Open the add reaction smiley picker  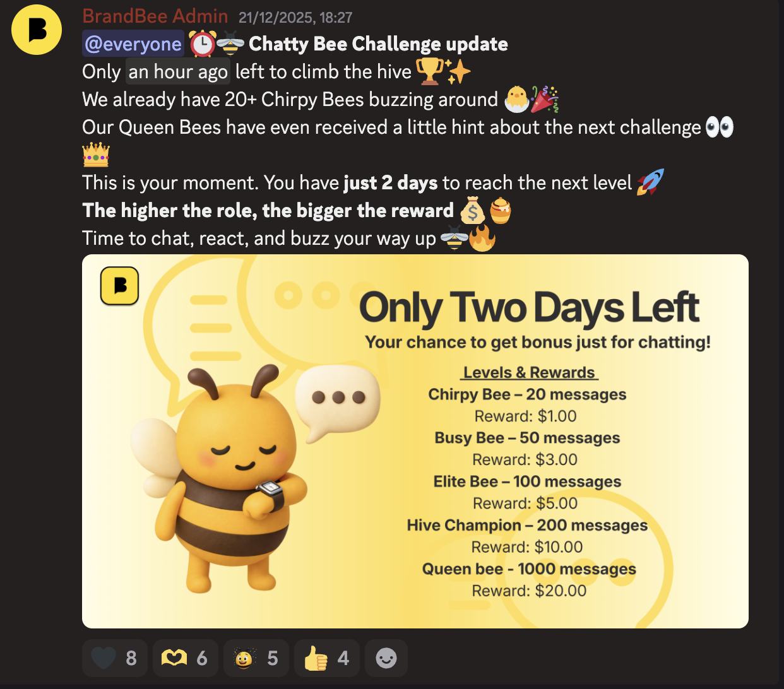click(x=386, y=658)
